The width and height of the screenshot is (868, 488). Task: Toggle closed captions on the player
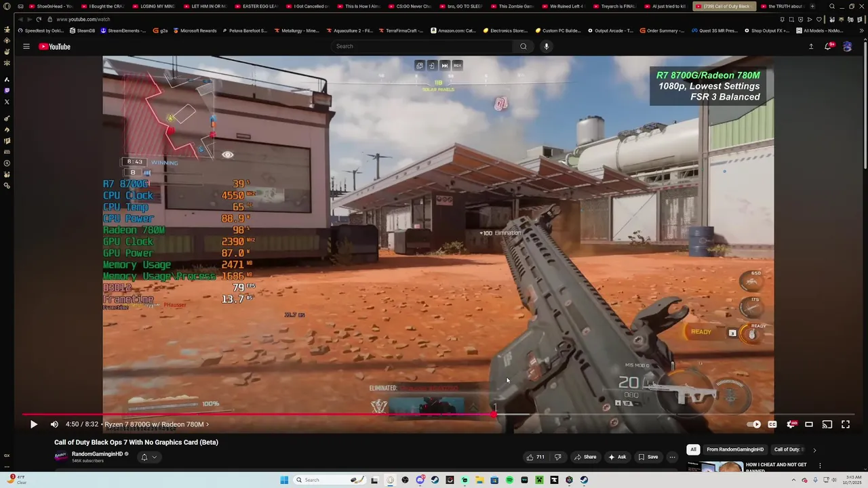772,424
